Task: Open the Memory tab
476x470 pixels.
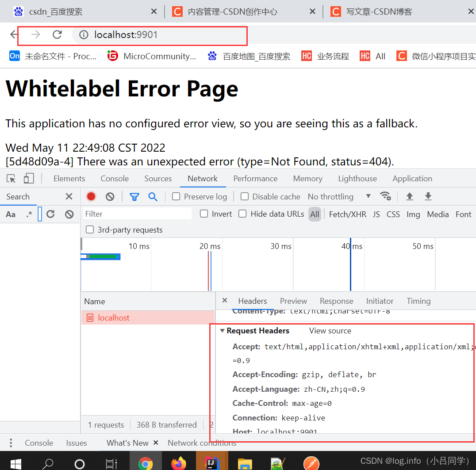Action: [307, 179]
